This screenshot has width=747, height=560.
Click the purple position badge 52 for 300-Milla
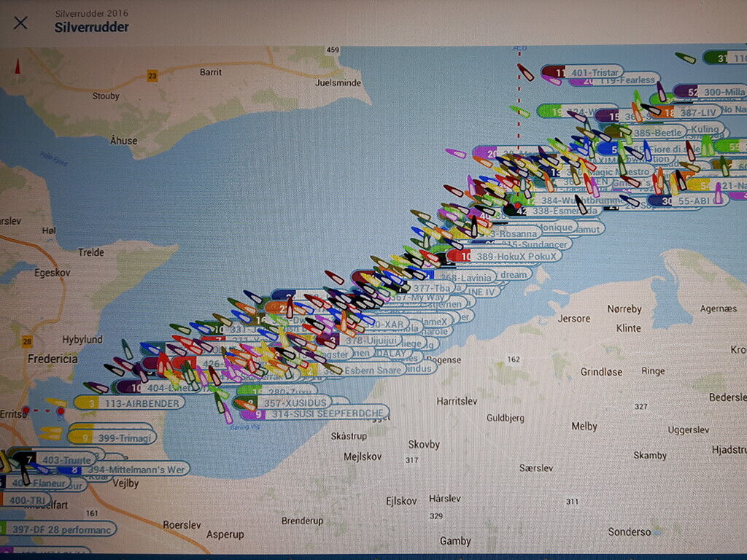[x=691, y=91]
